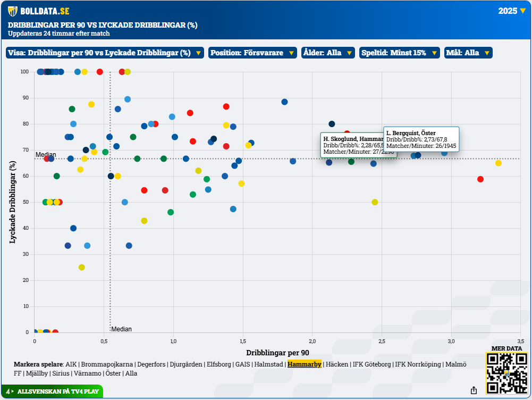Click the L. Bergquist, Öster tooltip
Viewport: 532px width, 400px height.
421,139
